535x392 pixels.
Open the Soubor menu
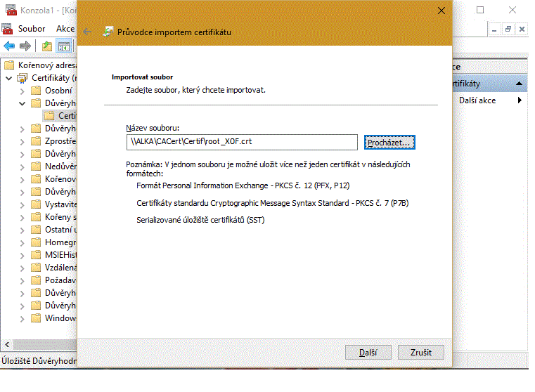coord(32,29)
